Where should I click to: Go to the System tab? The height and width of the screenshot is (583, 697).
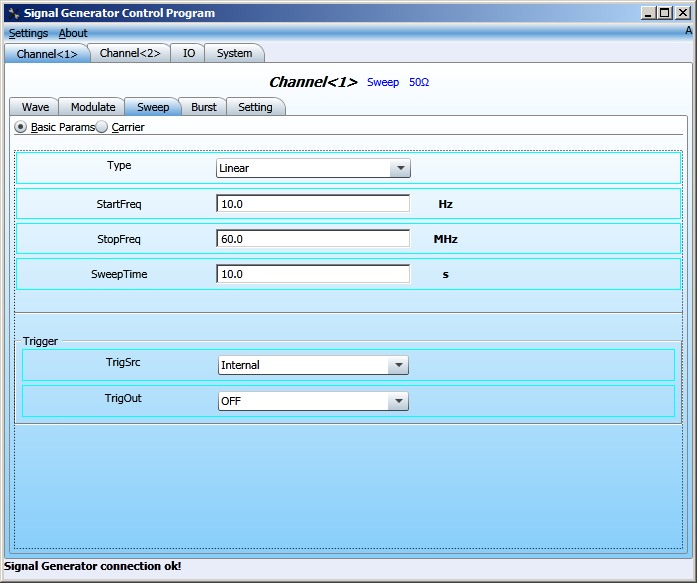coord(235,53)
